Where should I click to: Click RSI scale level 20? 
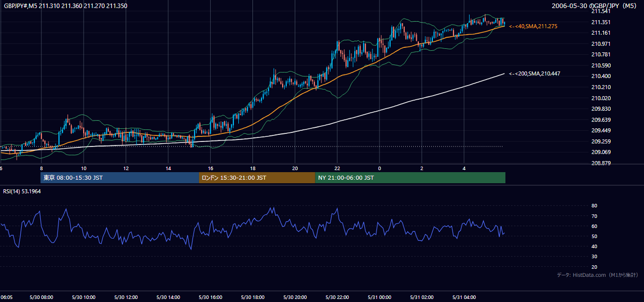(594, 267)
